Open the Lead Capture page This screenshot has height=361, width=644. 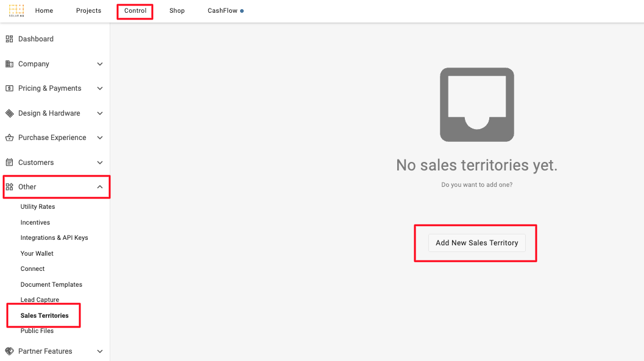tap(40, 300)
